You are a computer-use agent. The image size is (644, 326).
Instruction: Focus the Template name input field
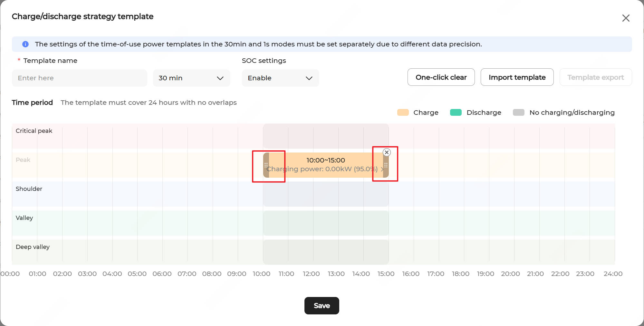79,78
